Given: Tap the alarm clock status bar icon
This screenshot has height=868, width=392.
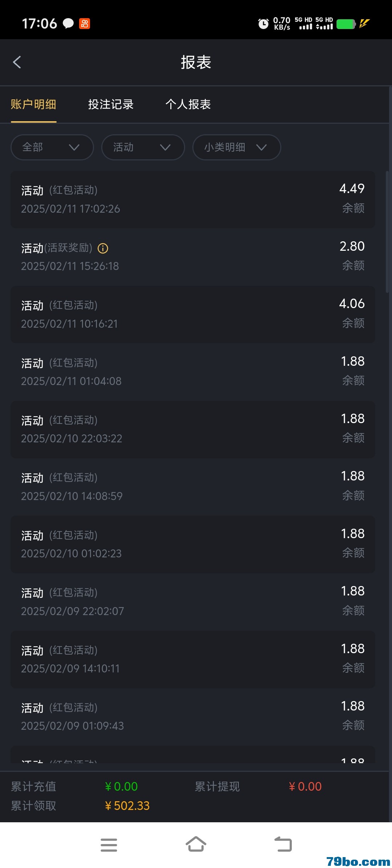Looking at the screenshot, I should 263,24.
